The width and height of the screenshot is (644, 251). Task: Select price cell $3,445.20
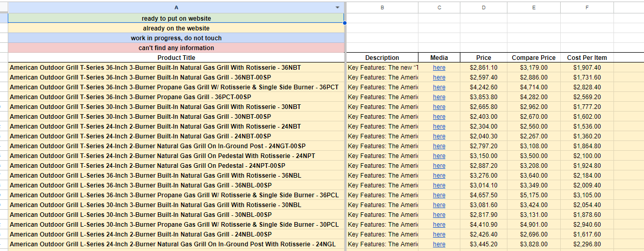click(x=484, y=244)
